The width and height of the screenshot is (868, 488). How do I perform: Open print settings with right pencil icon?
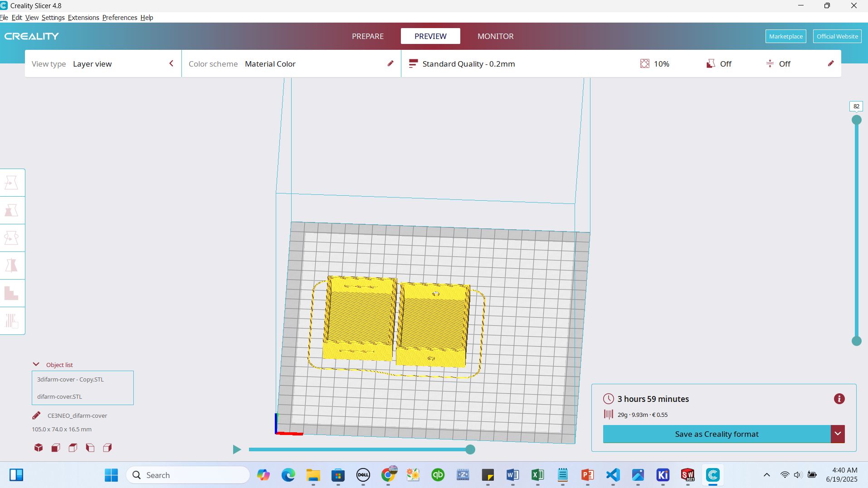pos(831,63)
